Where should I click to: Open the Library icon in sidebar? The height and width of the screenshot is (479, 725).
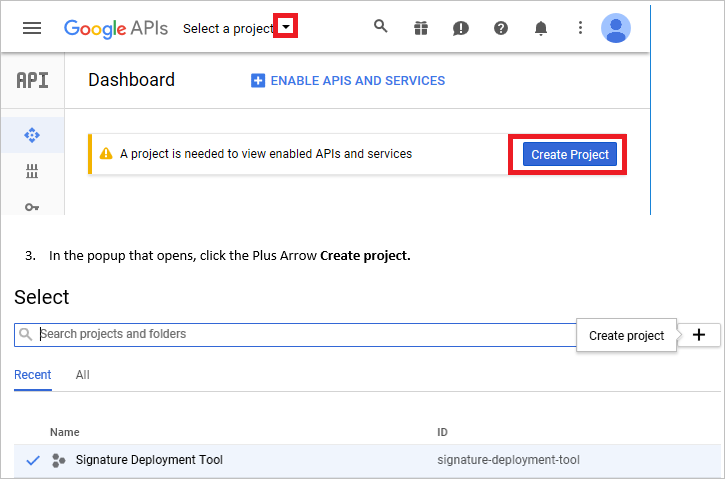pyautogui.click(x=32, y=172)
